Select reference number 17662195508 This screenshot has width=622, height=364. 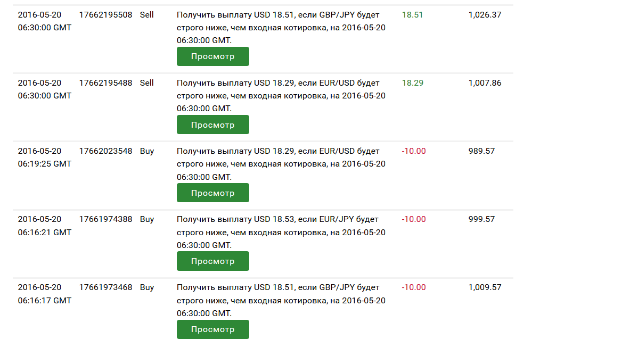pyautogui.click(x=105, y=15)
